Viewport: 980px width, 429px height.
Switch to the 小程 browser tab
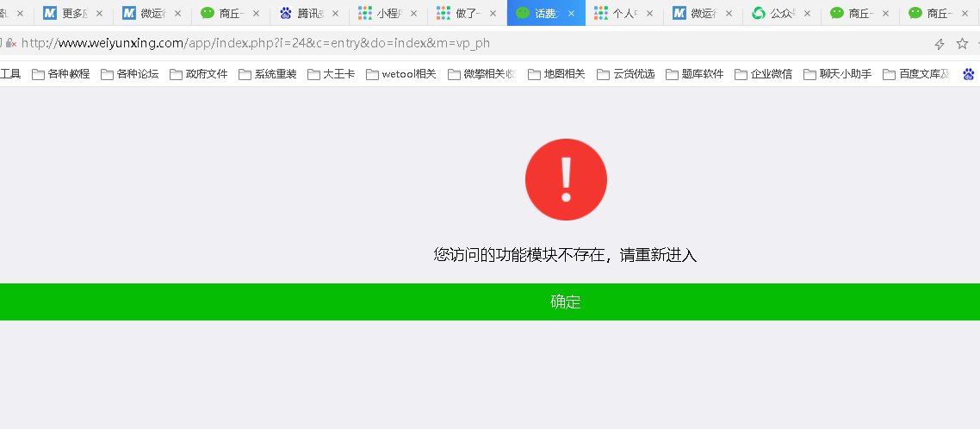[x=388, y=13]
